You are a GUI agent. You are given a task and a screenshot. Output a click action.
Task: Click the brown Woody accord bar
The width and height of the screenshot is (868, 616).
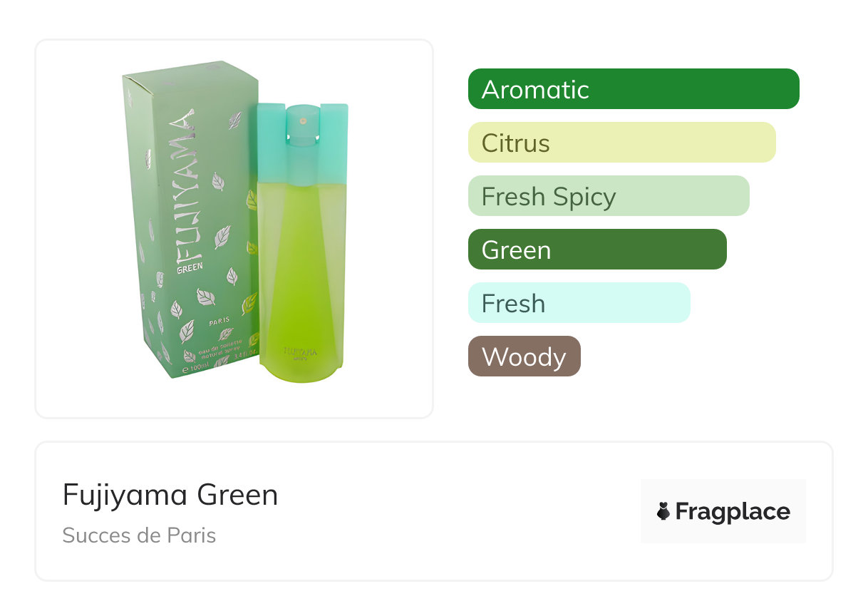[524, 356]
